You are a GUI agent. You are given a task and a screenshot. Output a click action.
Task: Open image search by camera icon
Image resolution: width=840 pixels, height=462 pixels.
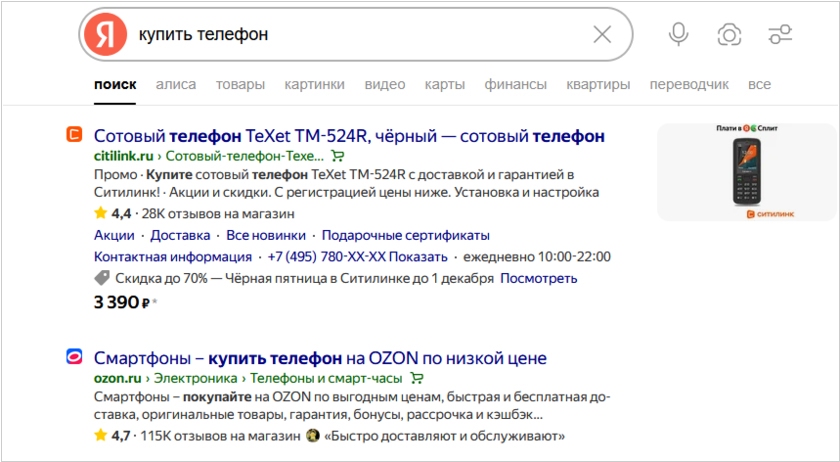point(730,35)
